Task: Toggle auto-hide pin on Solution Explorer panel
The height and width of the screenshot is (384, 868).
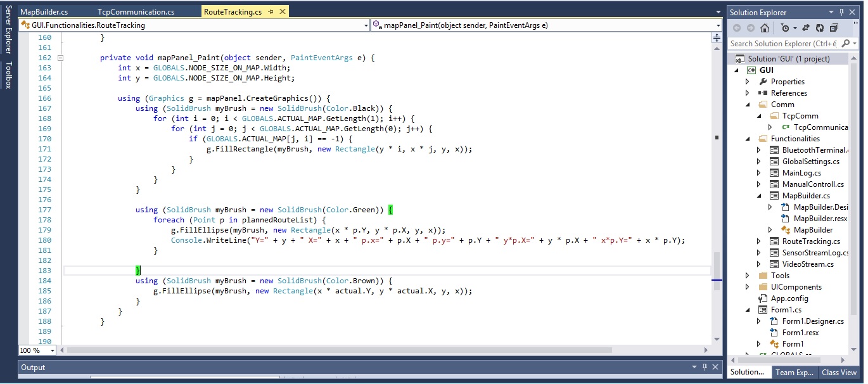Action: click(841, 12)
